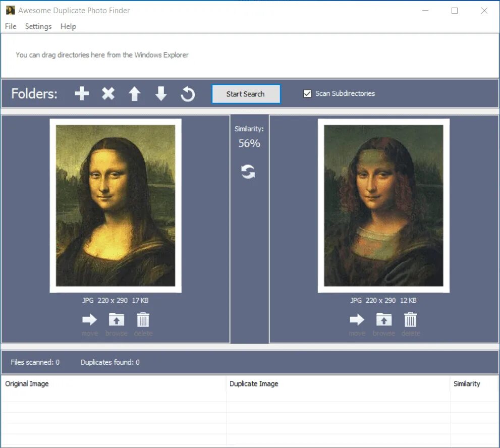Maximize the application window

[455, 11]
